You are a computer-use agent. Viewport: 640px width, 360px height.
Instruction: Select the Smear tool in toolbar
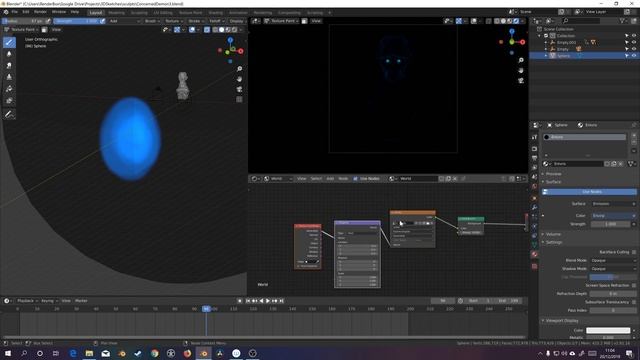click(x=9, y=65)
